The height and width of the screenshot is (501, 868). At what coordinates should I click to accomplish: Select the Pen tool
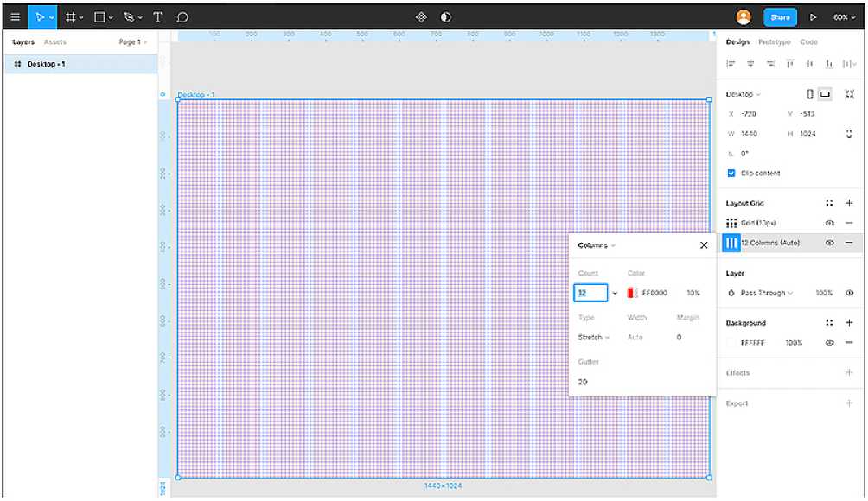tap(129, 17)
